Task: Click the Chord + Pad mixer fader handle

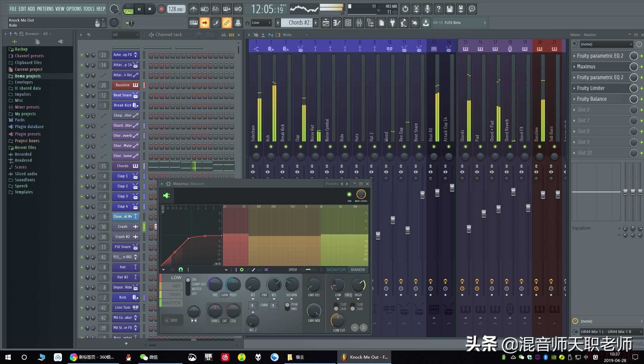Action: 498,209
